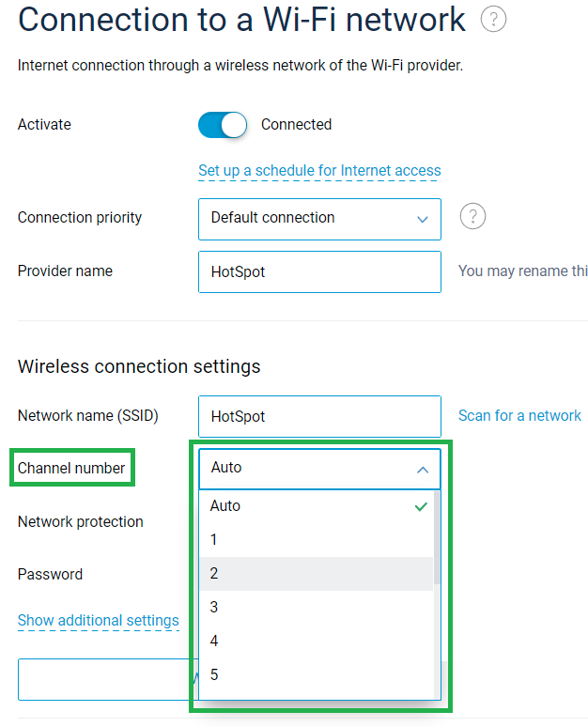Open Set up a schedule for Internet access
The image size is (588, 727).
pos(319,171)
